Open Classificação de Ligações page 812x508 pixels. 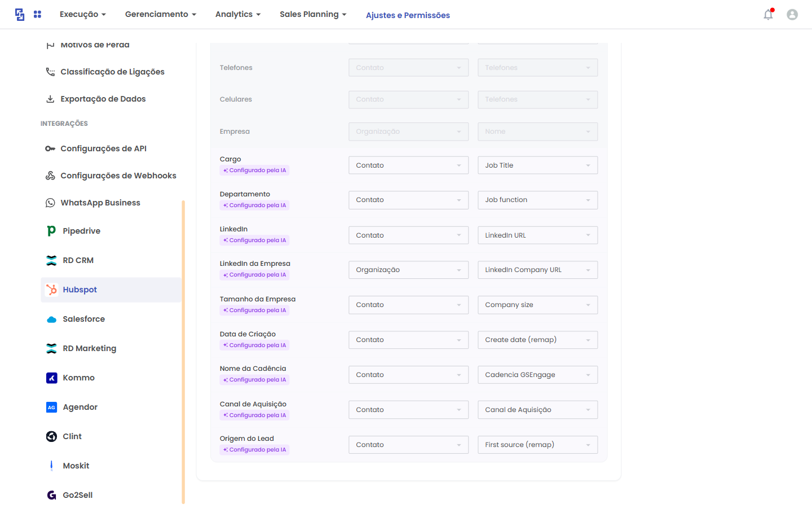111,72
